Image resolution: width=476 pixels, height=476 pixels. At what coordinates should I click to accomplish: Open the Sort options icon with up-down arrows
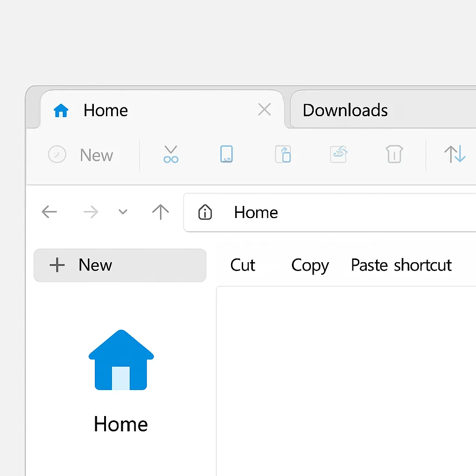click(455, 154)
